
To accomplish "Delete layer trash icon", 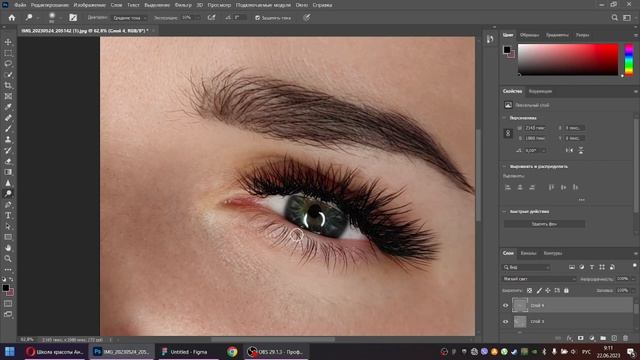I will 626,338.
